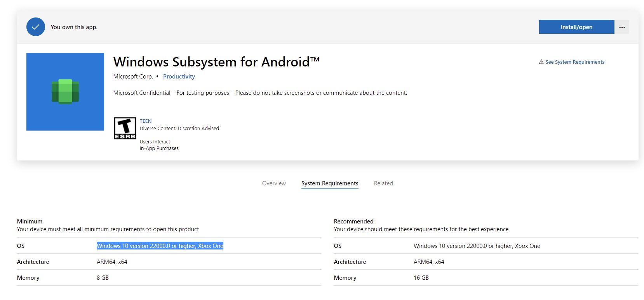Switch to the Overview tab
Image resolution: width=644 pixels, height=300 pixels.
pyautogui.click(x=274, y=183)
